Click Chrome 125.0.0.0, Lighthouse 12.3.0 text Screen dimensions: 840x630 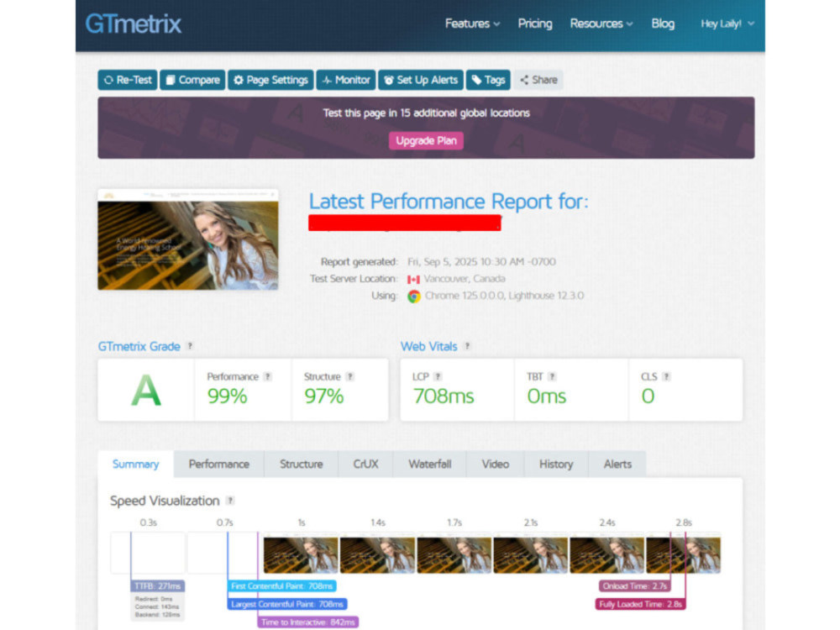(x=504, y=296)
